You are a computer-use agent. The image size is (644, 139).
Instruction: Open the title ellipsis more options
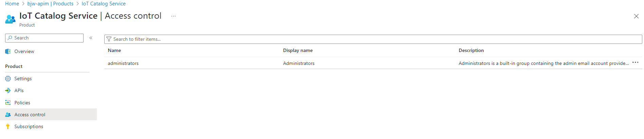point(173,16)
